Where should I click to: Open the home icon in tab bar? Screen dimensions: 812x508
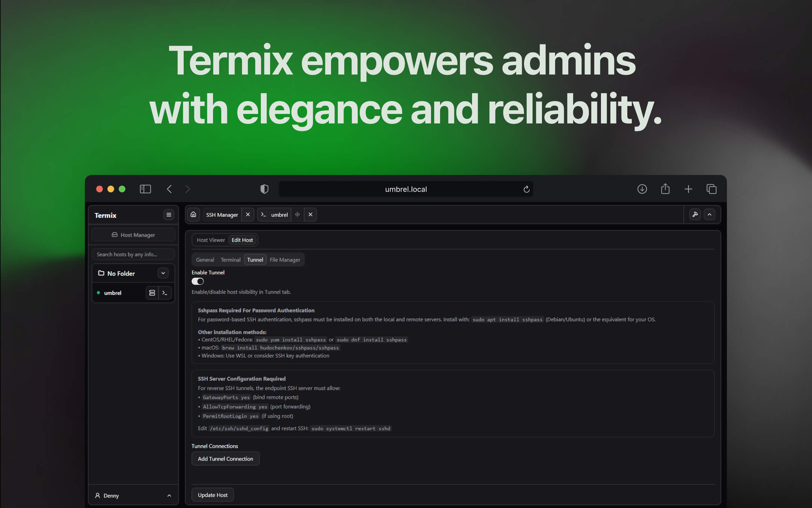pos(193,214)
